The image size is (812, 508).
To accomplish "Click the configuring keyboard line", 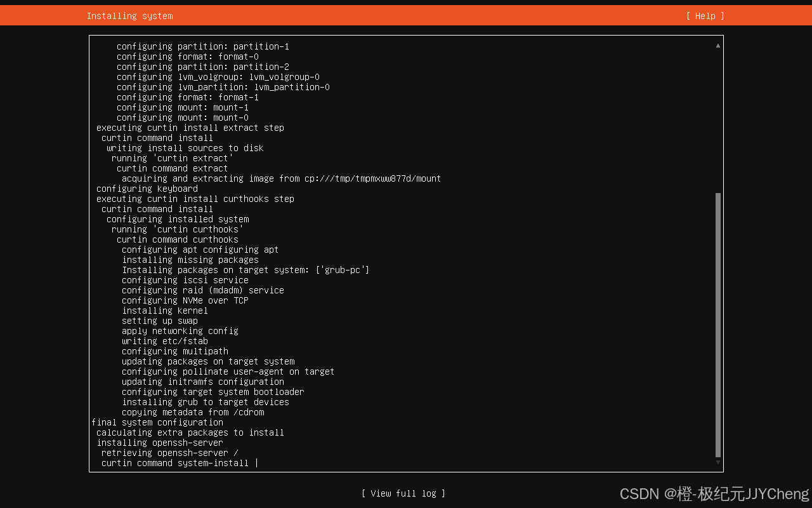I will pos(147,189).
